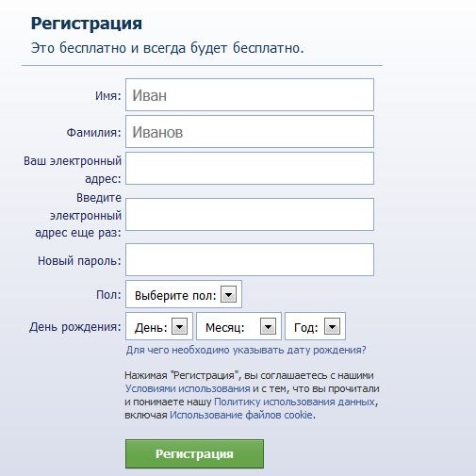Image resolution: width=476 pixels, height=476 pixels.
Task: Click the arrow icon on gender dropdown
Action: click(228, 294)
